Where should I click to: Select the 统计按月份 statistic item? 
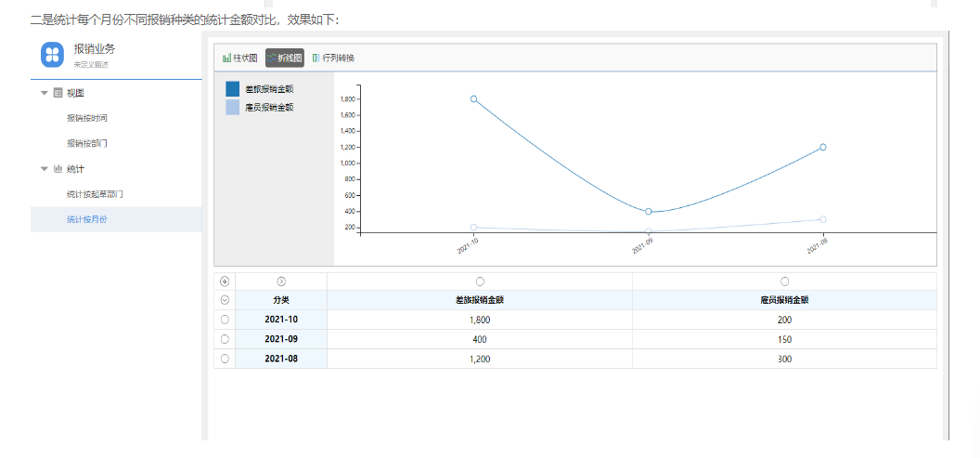(x=116, y=219)
